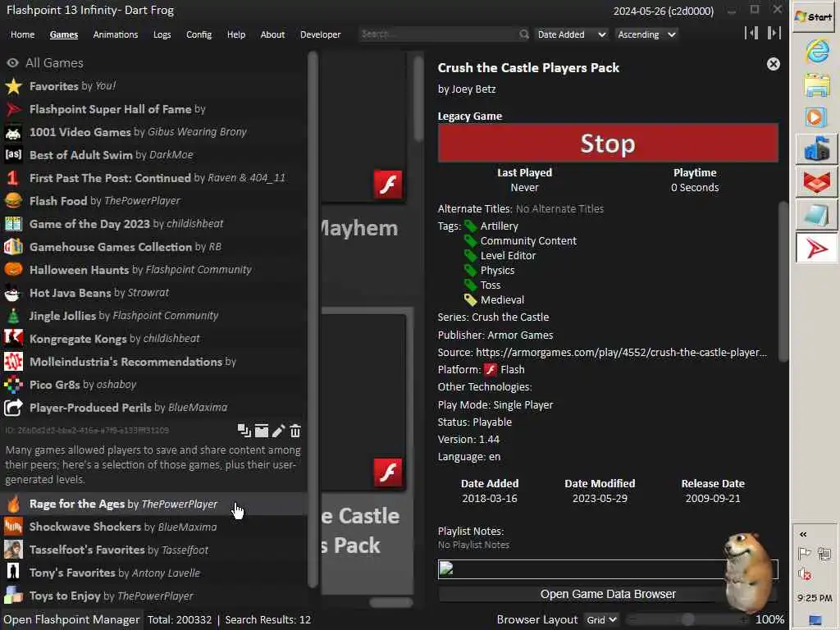Screen dimensions: 840x630
Task: Click the game details panel scrollbar
Action: point(783,281)
